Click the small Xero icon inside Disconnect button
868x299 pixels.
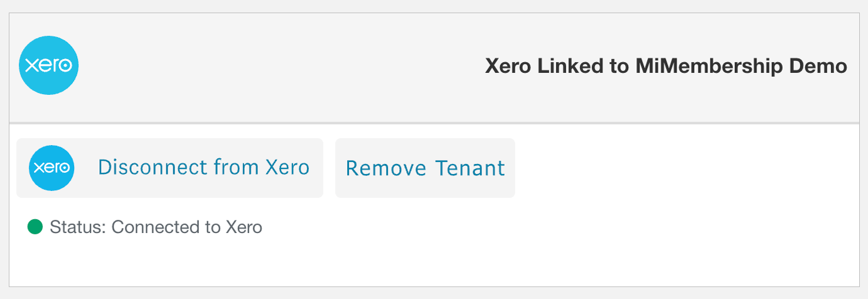coord(51,168)
